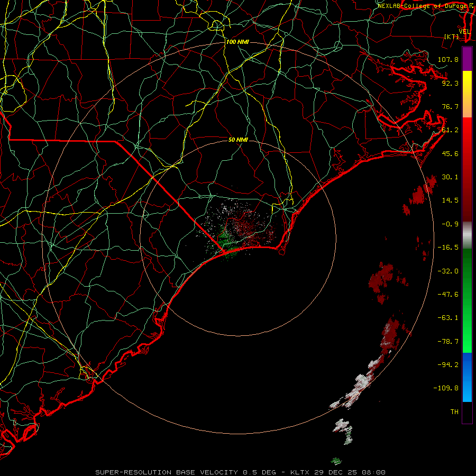Select the -47.6 scale value

coord(448,295)
